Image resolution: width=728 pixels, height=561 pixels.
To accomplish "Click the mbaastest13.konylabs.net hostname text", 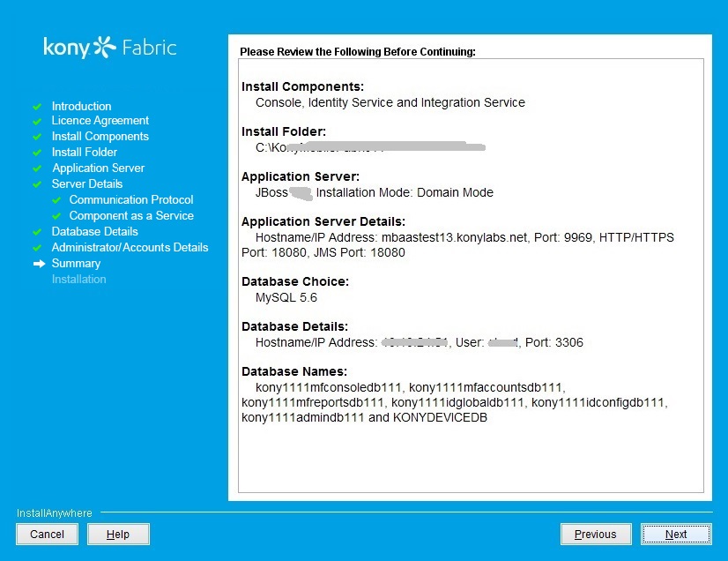I will [454, 237].
